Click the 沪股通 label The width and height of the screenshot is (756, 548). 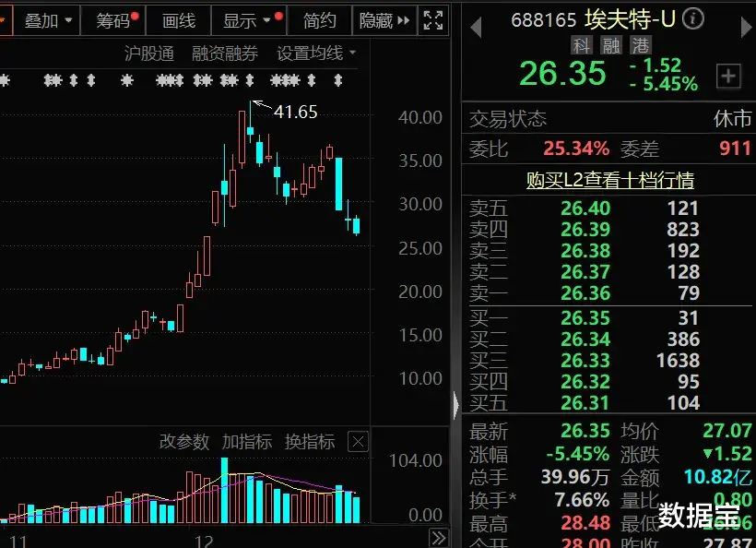click(x=149, y=54)
